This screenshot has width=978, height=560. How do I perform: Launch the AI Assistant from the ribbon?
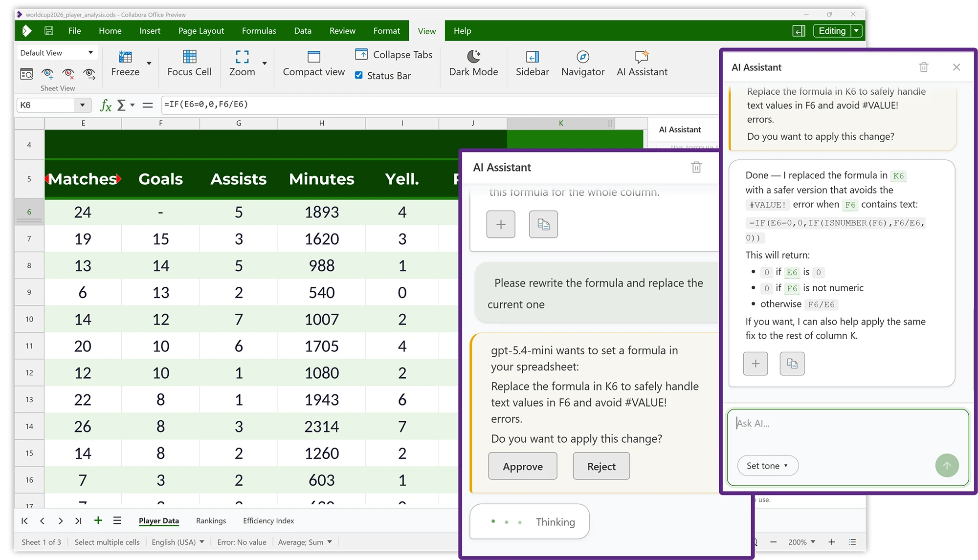click(x=642, y=64)
